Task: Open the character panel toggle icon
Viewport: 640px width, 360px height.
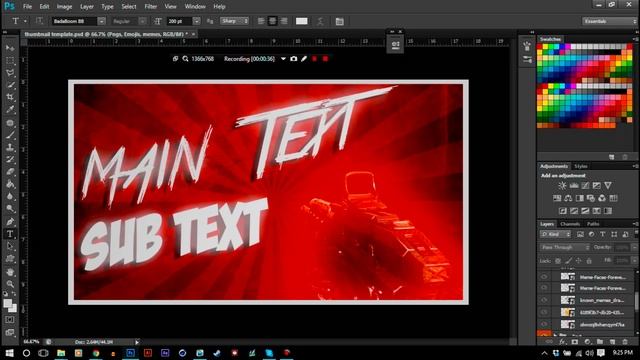Action: point(339,21)
